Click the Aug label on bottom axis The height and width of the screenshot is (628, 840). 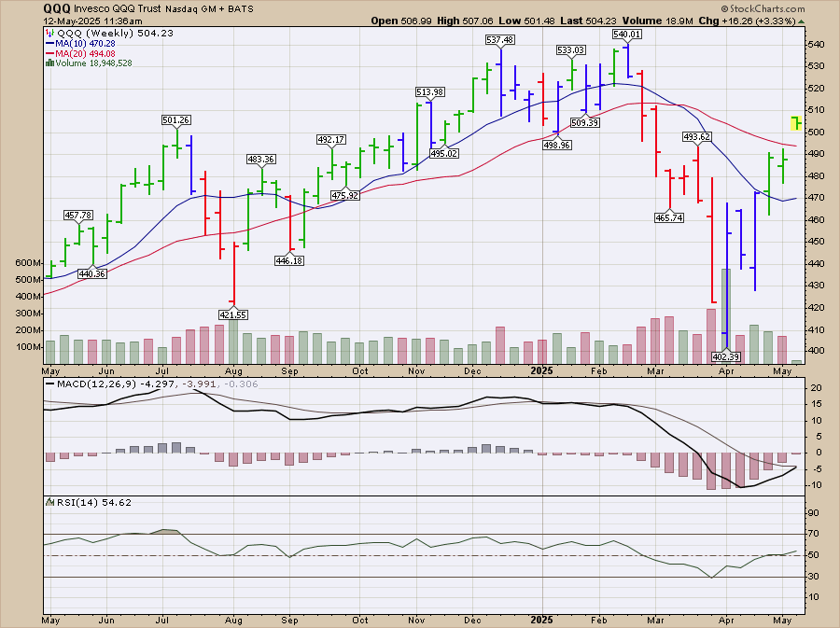pos(233,619)
